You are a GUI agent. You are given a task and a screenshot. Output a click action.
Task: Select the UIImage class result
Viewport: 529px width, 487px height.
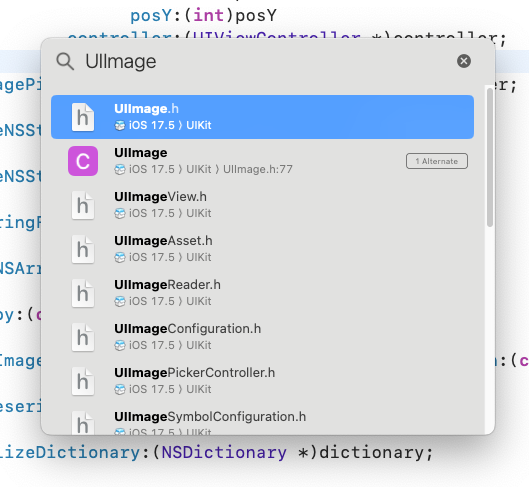[262, 161]
